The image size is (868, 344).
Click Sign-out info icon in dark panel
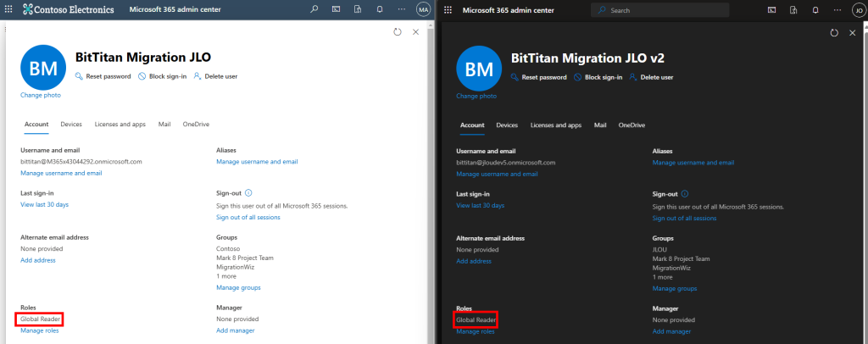(684, 194)
